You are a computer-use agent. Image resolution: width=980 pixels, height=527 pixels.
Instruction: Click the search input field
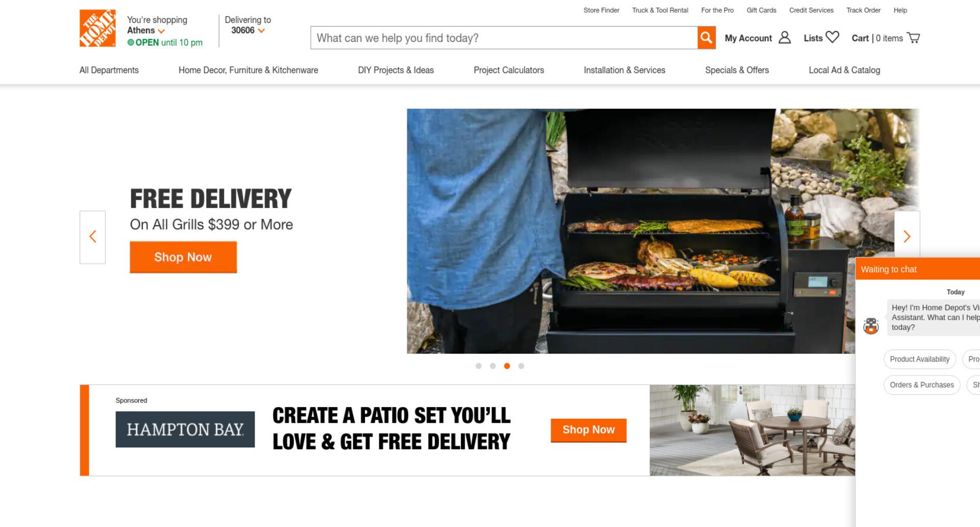point(504,38)
